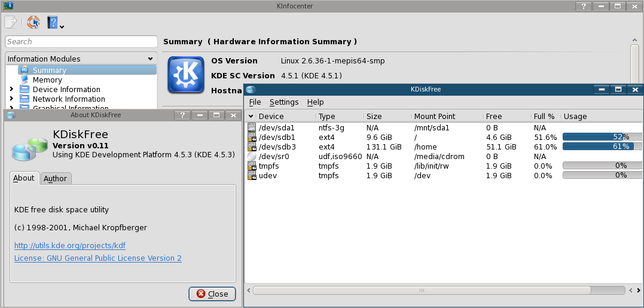Expand the Device Information tree node
This screenshot has width=644, height=308.
11,89
